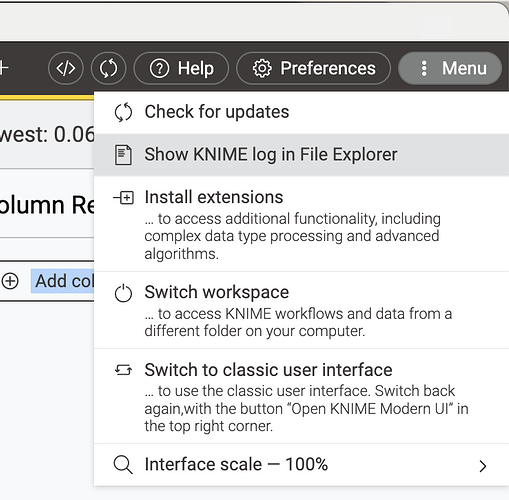Click the circled plus next to Add col
The image size is (509, 500).
10,281
